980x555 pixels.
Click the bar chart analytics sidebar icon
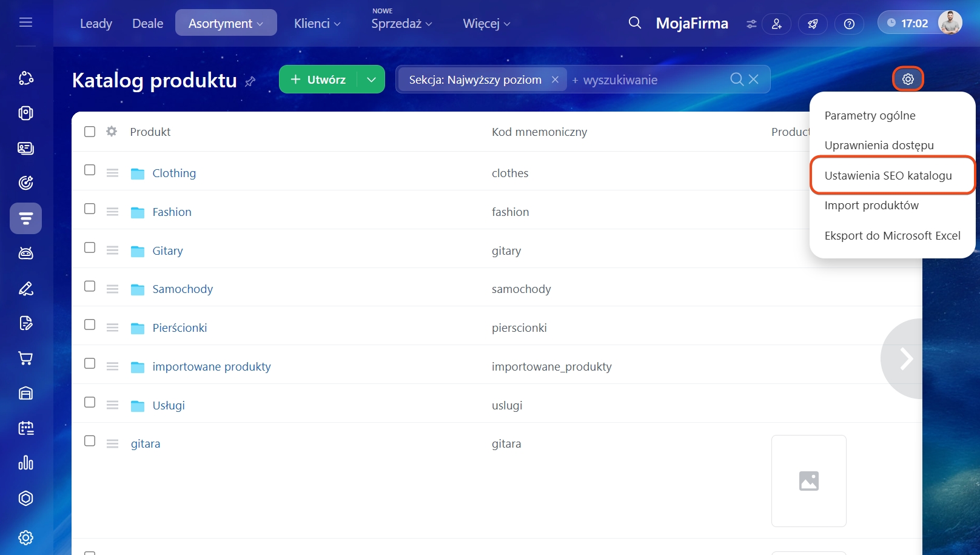[25, 463]
